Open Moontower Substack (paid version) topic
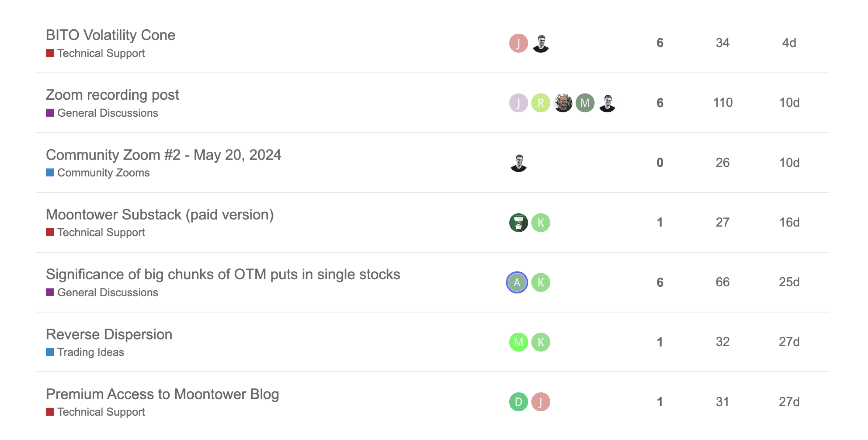This screenshot has height=440, width=868. click(160, 215)
